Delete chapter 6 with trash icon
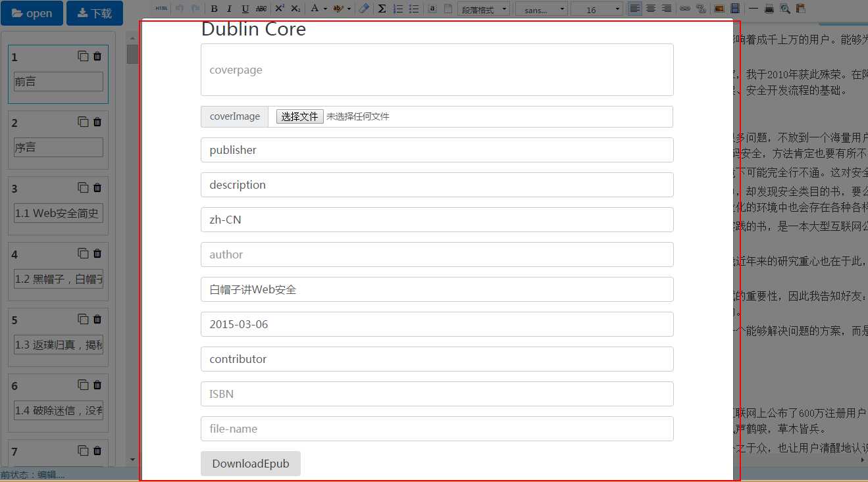Viewport: 868px width, 482px height. pyautogui.click(x=97, y=385)
